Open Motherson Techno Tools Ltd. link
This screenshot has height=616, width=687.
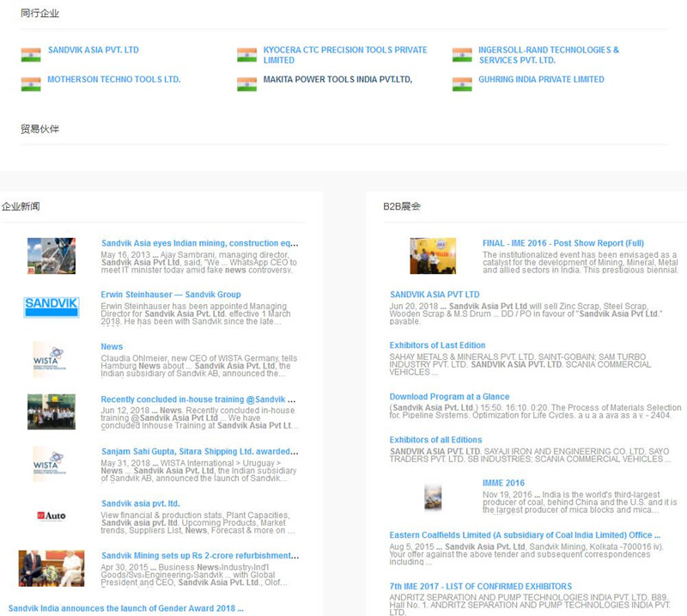(113, 80)
